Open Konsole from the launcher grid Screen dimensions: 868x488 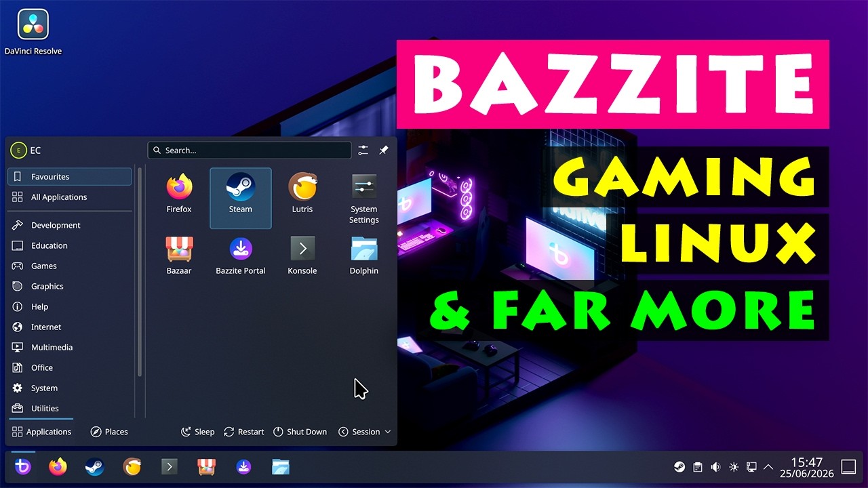click(302, 255)
